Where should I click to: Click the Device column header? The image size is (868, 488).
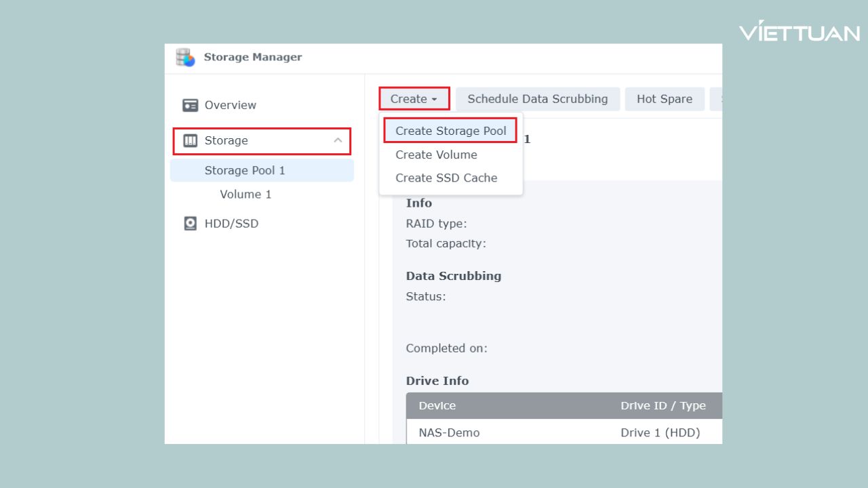click(437, 406)
